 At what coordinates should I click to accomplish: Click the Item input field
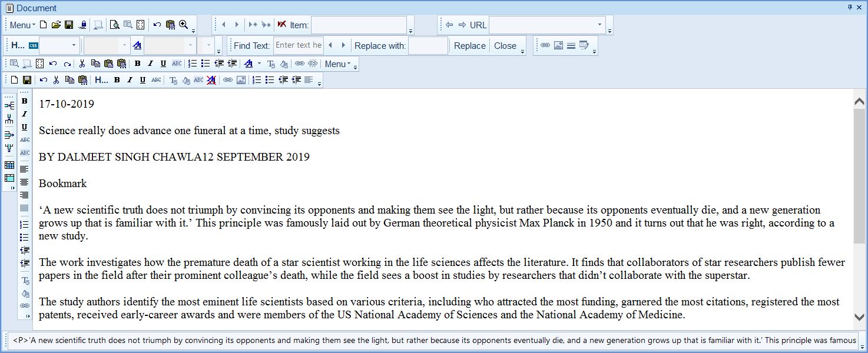[x=359, y=25]
